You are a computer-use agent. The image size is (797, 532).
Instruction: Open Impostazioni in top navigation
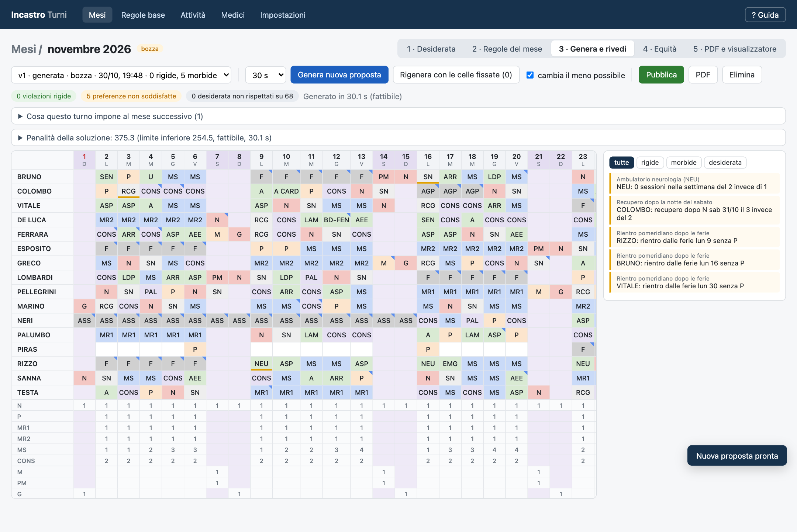point(283,15)
